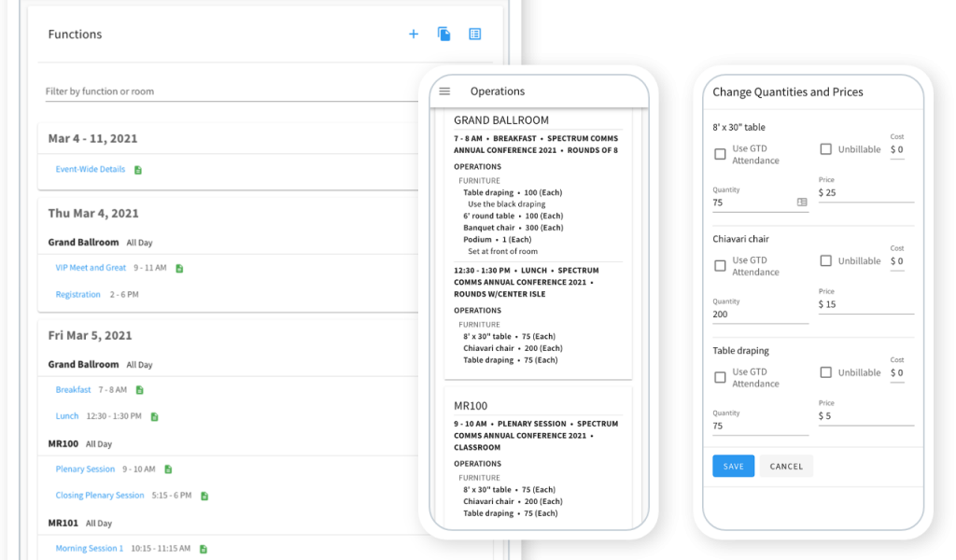Image resolution: width=956 pixels, height=560 pixels.
Task: Click green document icon beside Closing Plenary Session
Action: [204, 497]
